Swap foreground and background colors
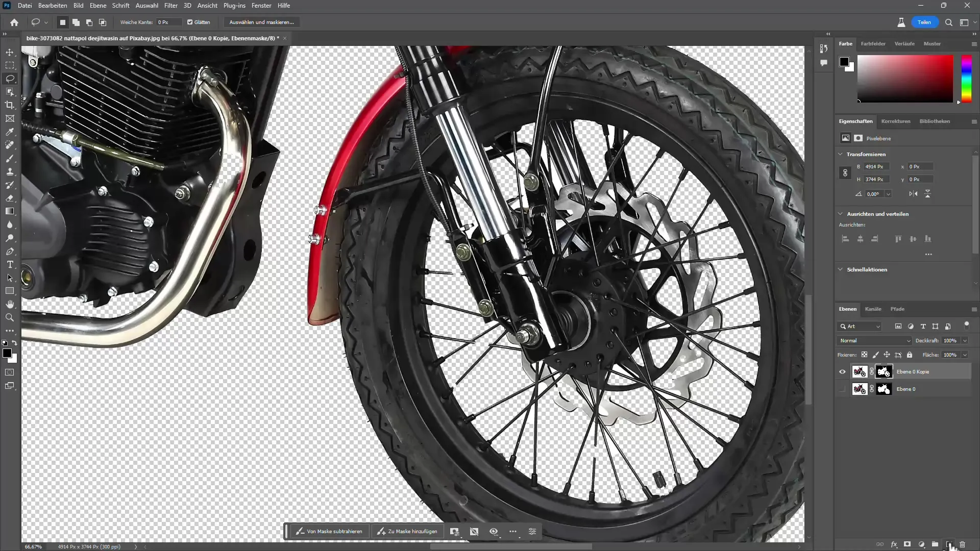This screenshot has height=551, width=980. click(x=15, y=343)
